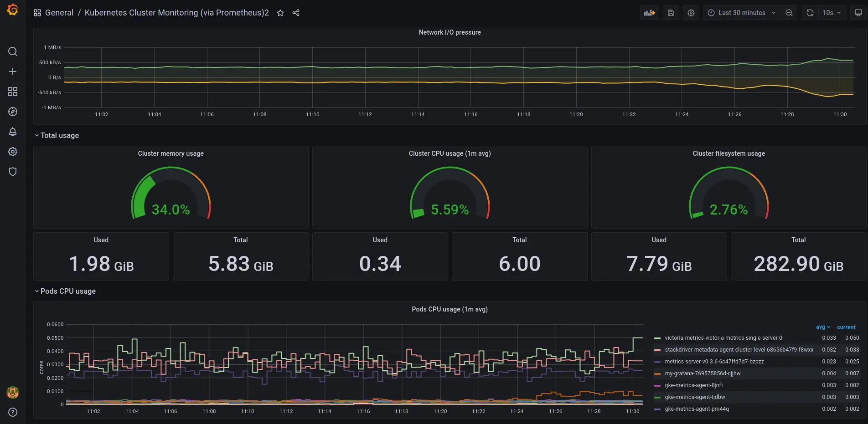Toggle my-grafana-769575856d-cjjhw series visibility
This screenshot has height=424, width=868.
tap(703, 373)
